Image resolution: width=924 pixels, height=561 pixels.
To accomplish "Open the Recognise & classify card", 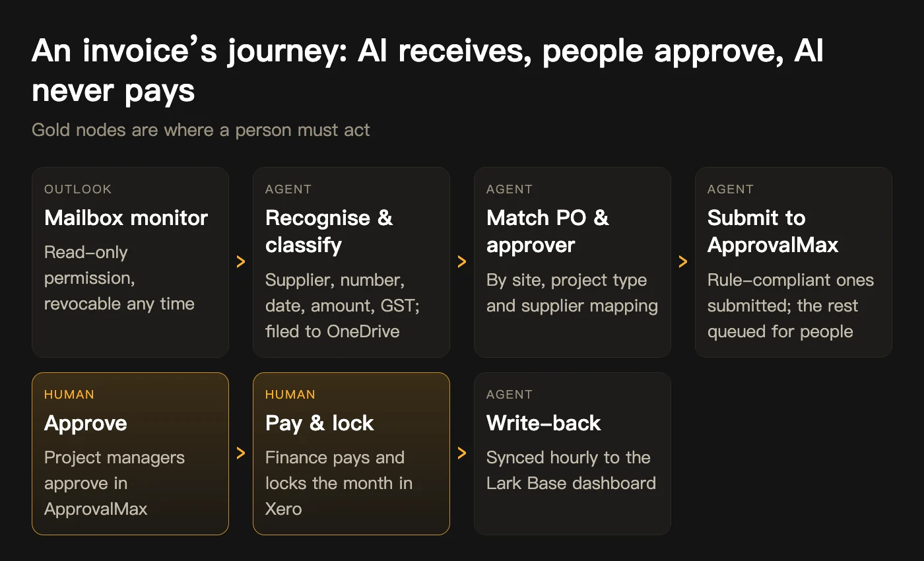I will [351, 262].
